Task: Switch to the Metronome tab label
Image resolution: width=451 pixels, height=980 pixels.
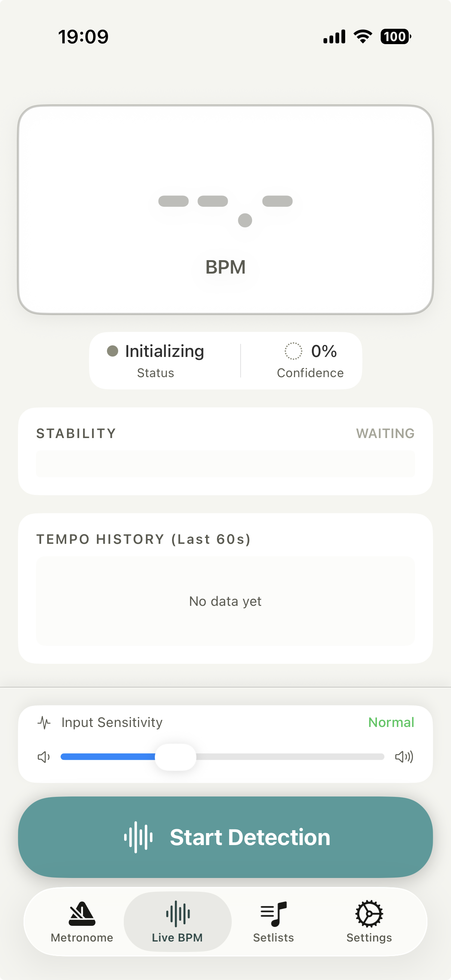Action: [82, 938]
